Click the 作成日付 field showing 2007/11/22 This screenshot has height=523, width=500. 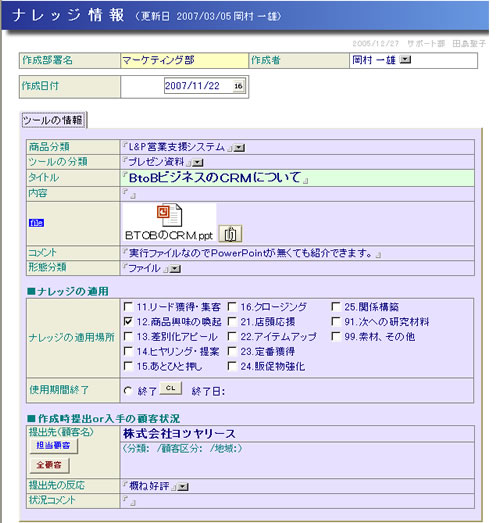pyautogui.click(x=204, y=86)
